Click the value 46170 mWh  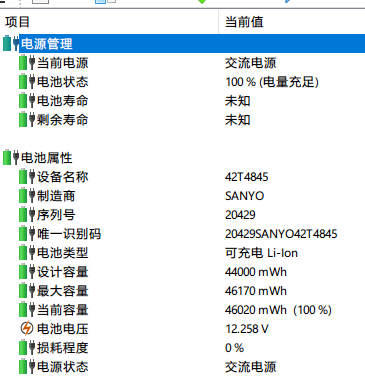pyautogui.click(x=256, y=291)
